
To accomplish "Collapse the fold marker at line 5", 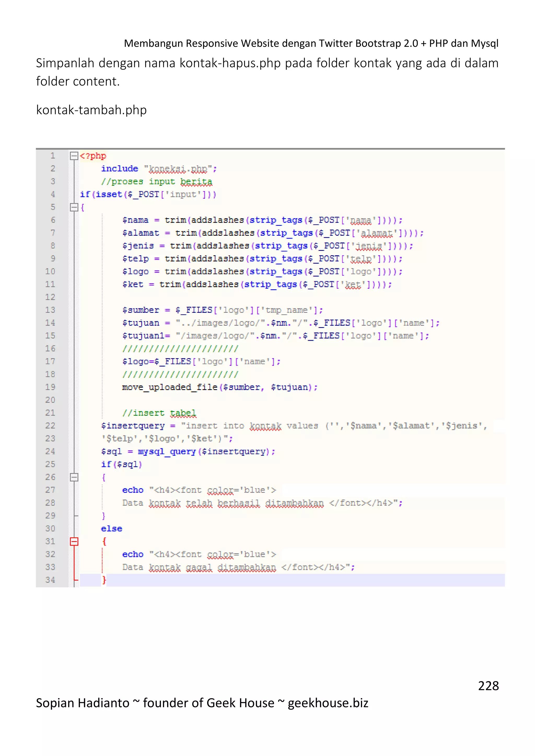I will (74, 207).
